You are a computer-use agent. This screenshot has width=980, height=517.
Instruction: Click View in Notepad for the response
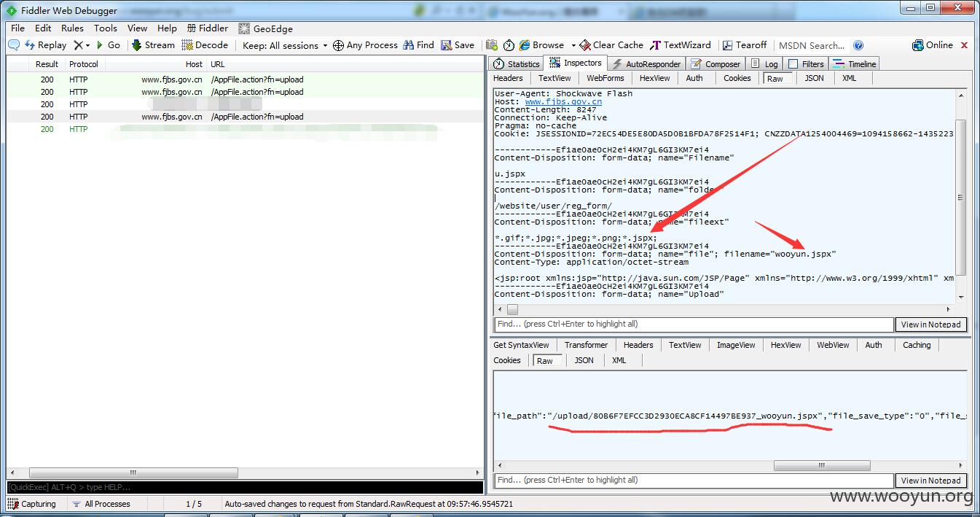coord(930,481)
